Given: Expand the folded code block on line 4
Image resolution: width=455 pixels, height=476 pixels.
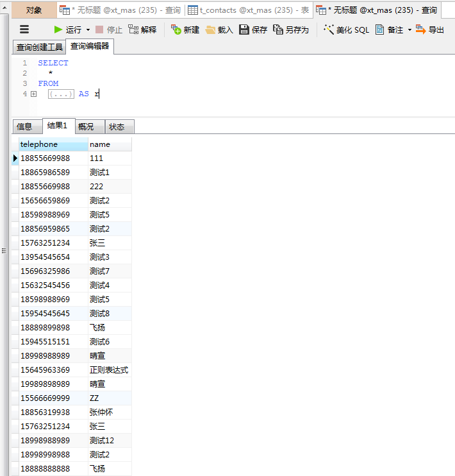Looking at the screenshot, I should pos(34,94).
